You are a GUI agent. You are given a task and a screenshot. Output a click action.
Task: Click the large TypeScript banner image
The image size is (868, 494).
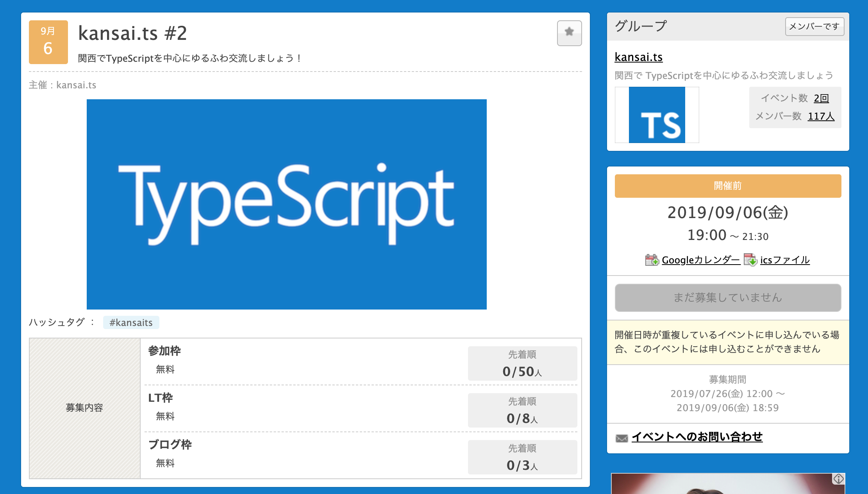286,204
